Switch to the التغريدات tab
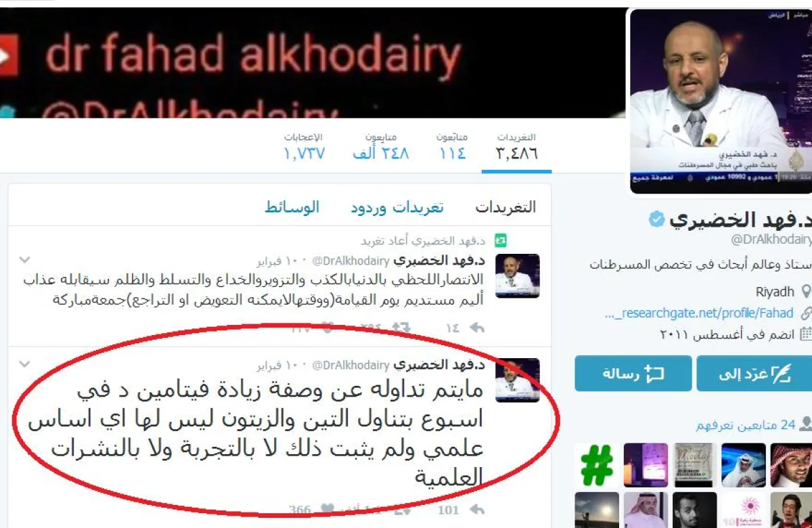The height and width of the screenshot is (528, 812). click(505, 207)
